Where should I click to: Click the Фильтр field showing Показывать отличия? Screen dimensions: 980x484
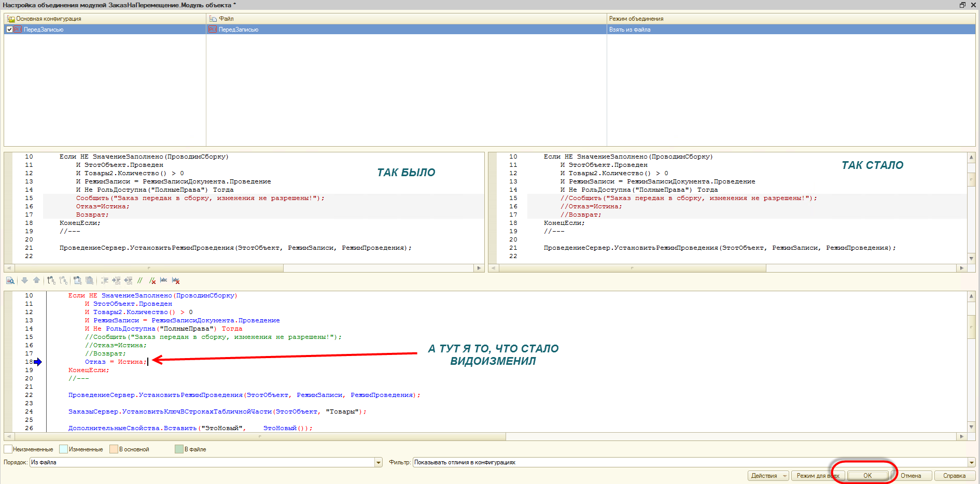pos(690,462)
